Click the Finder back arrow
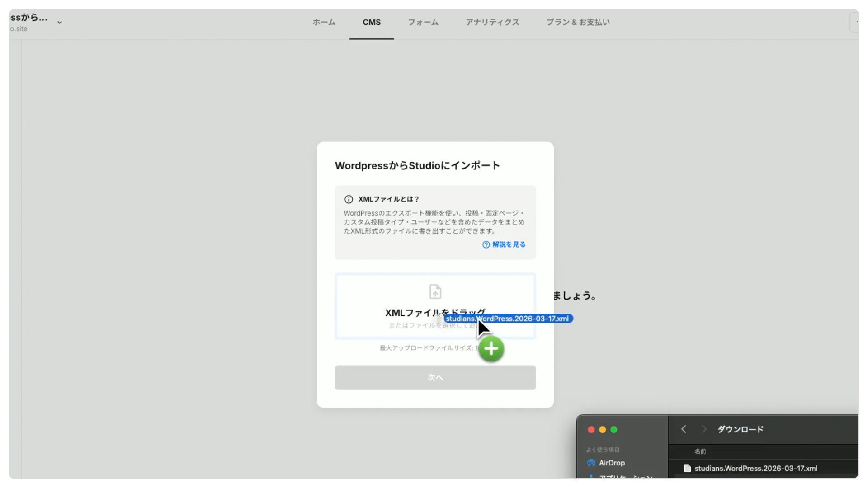Screen dimensions: 868x488 click(684, 429)
